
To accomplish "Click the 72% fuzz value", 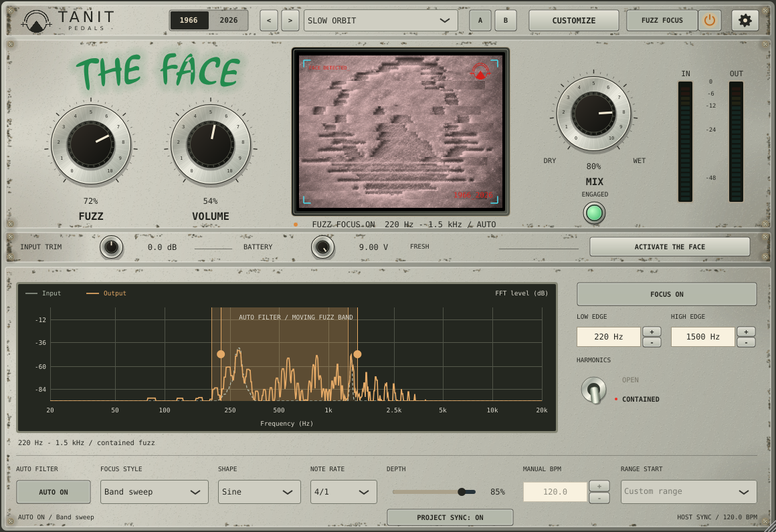I will coord(90,201).
